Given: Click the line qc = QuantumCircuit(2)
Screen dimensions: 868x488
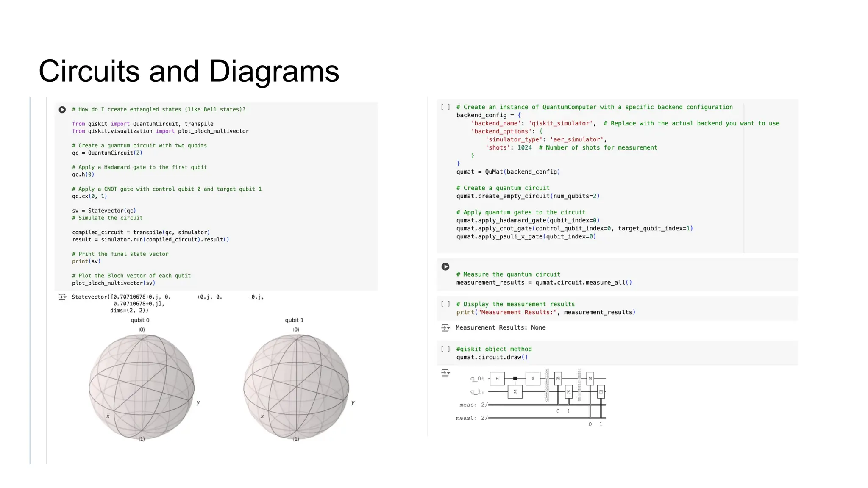Looking at the screenshot, I should pos(107,153).
